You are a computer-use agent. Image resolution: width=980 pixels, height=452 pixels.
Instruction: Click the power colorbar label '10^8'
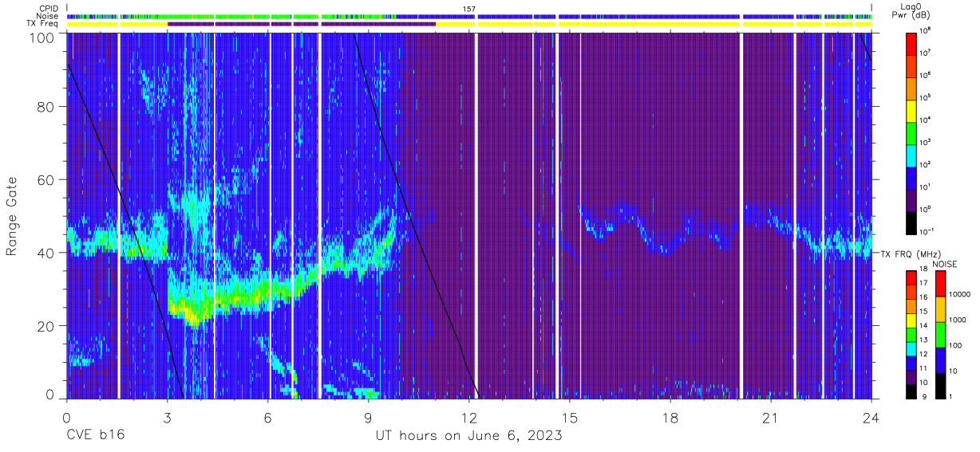pos(925,30)
